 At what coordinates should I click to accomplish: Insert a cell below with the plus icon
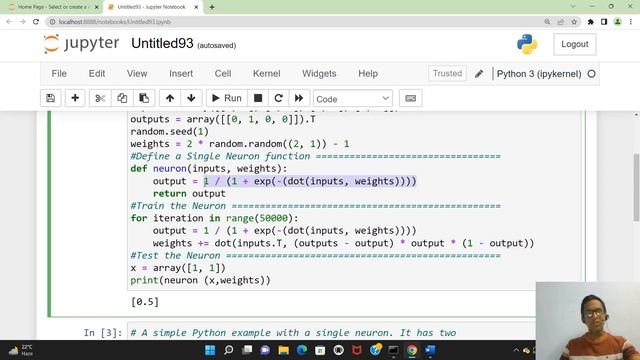[75, 98]
